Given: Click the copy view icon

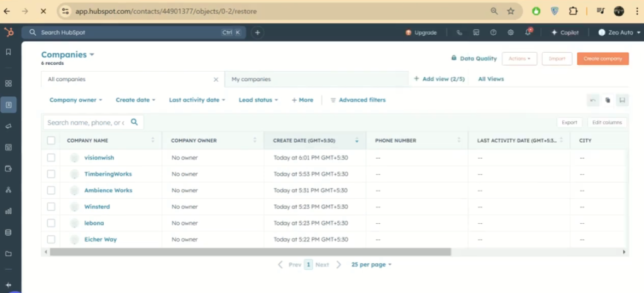Looking at the screenshot, I should tap(608, 100).
